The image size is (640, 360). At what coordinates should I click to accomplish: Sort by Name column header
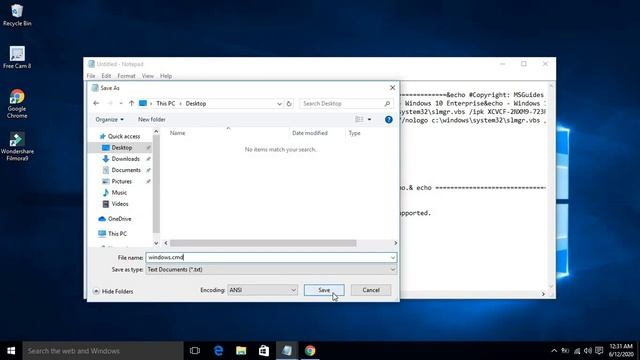tap(178, 133)
